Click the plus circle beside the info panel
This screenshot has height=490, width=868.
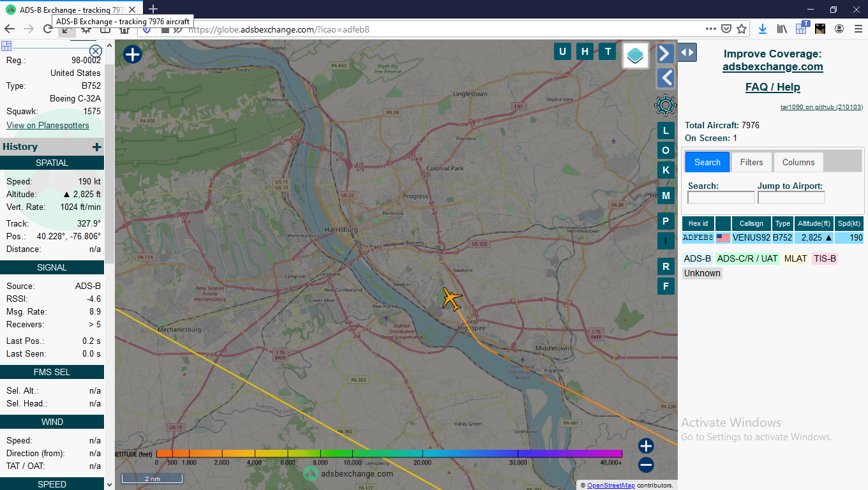click(132, 55)
